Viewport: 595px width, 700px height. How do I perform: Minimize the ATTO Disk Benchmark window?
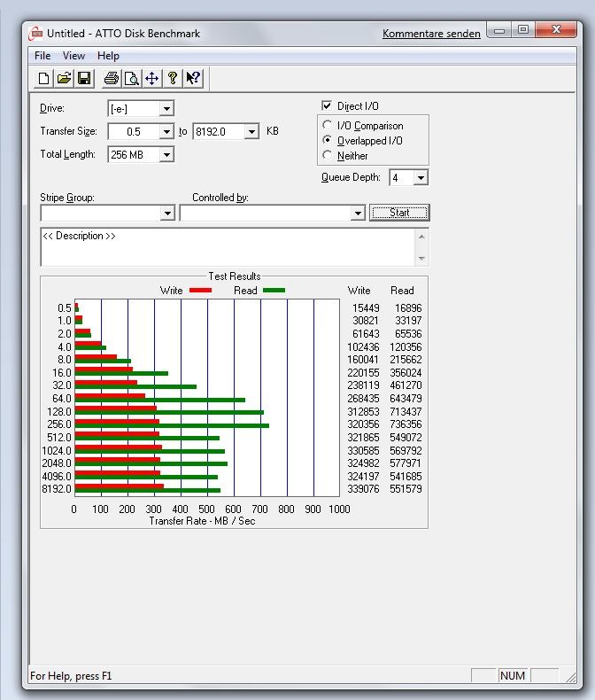[x=499, y=31]
